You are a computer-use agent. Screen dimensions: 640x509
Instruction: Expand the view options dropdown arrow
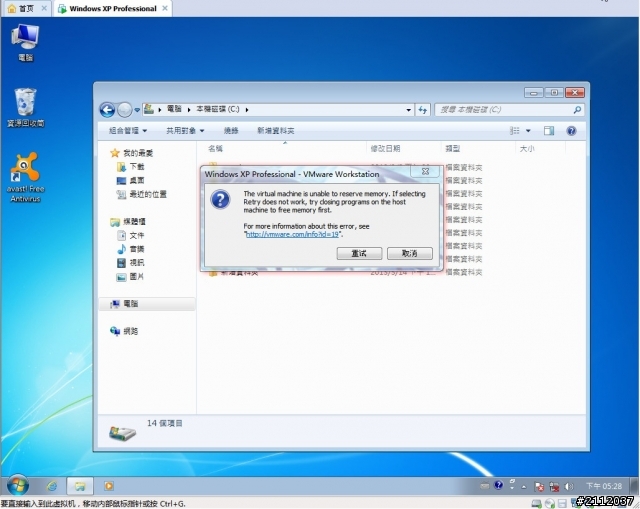(x=528, y=131)
